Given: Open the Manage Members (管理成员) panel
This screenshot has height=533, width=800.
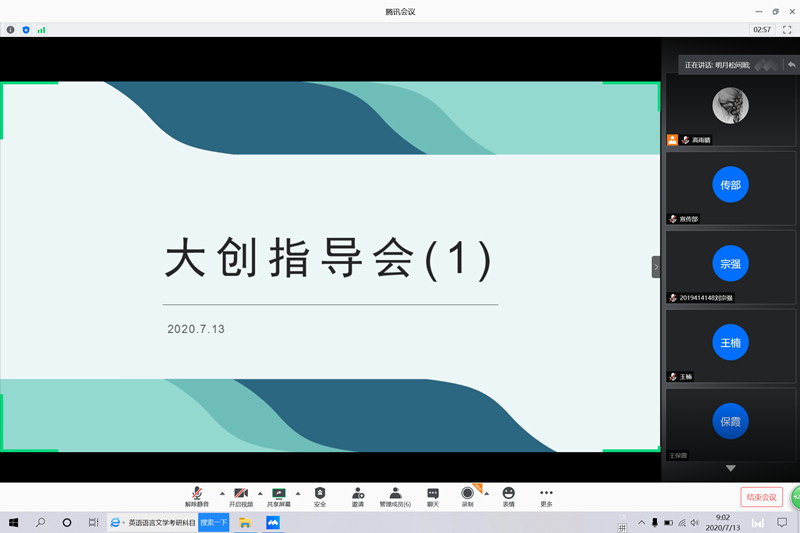Looking at the screenshot, I should pyautogui.click(x=395, y=496).
